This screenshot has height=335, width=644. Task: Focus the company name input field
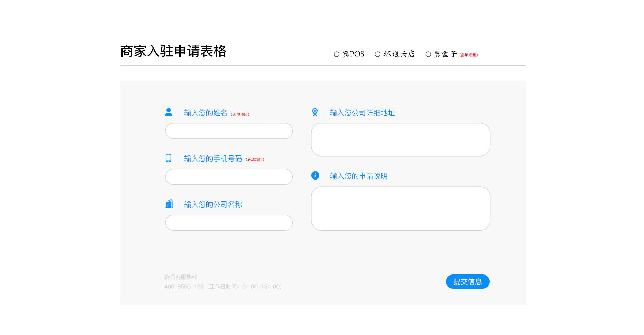(x=229, y=223)
